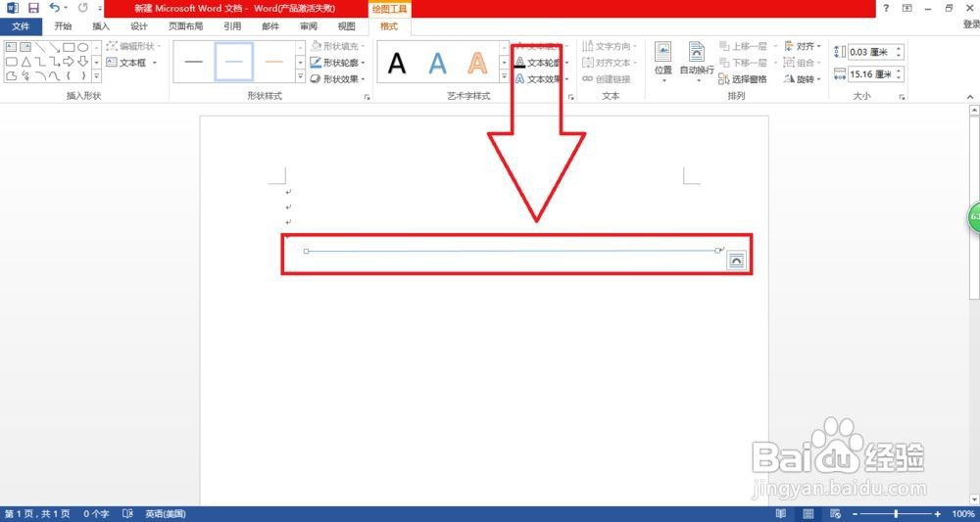Switch to the Insert (插入) tab
The image size is (980, 522).
point(101,26)
